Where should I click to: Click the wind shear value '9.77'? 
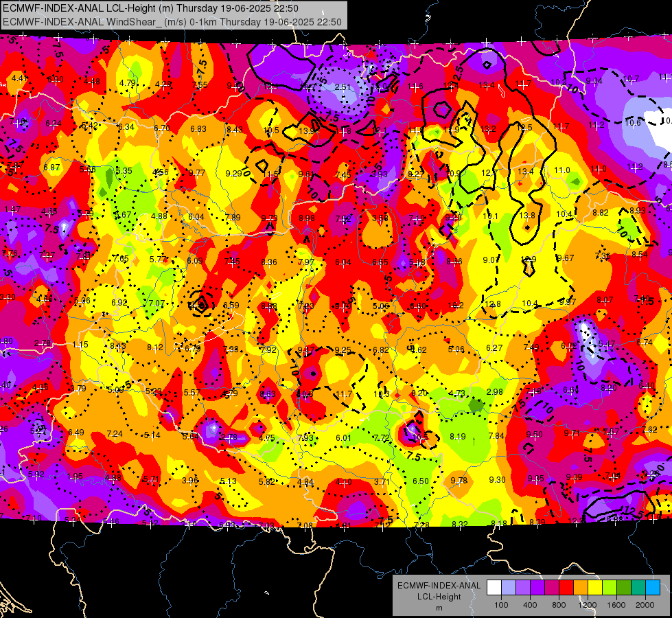click(x=197, y=172)
